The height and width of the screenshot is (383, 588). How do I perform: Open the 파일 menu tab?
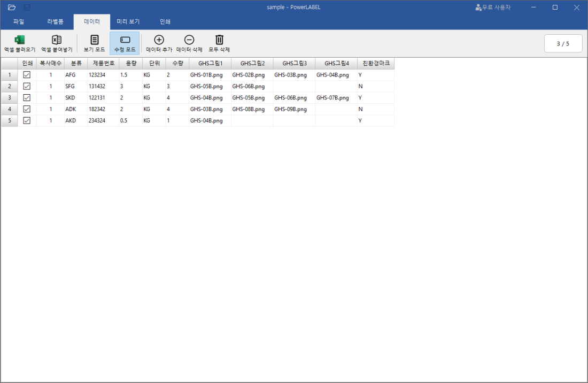point(19,22)
